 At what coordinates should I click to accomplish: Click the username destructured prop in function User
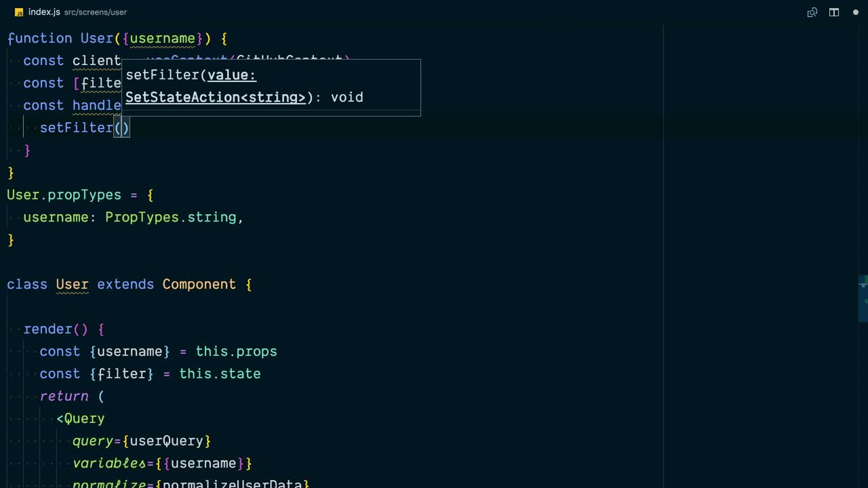click(x=161, y=39)
